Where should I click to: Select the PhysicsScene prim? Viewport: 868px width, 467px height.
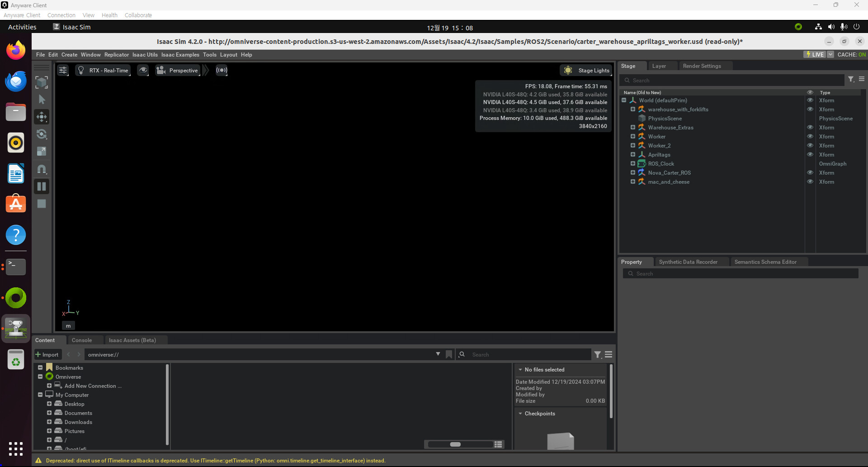665,119
